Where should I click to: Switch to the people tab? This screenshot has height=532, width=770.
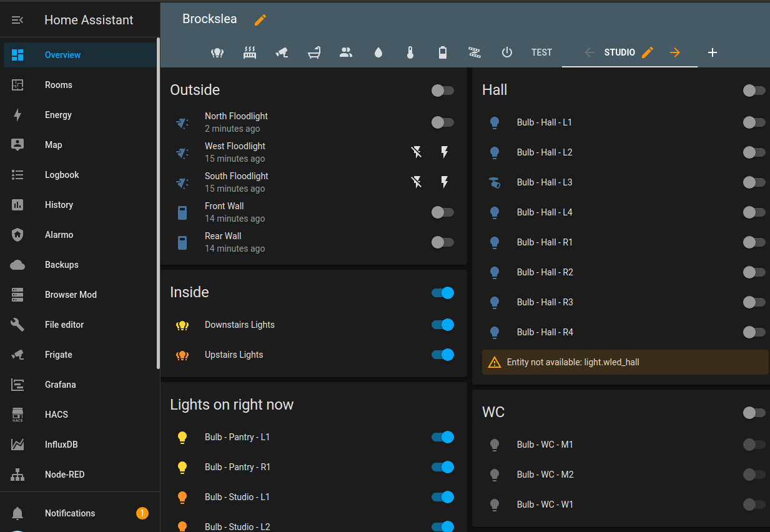[346, 52]
